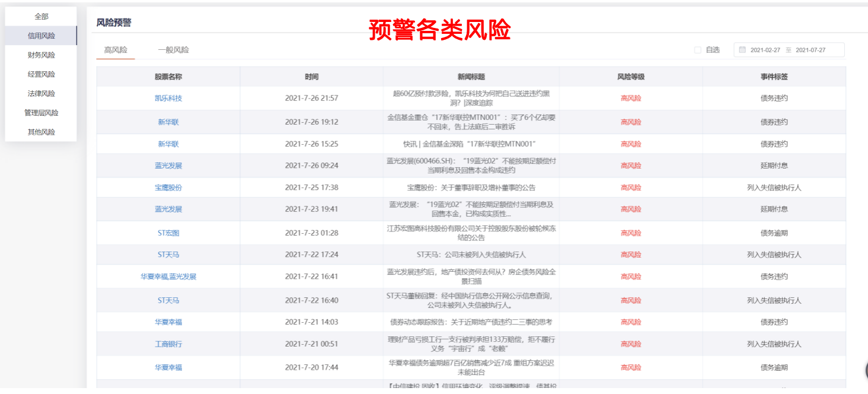Image resolution: width=868 pixels, height=394 pixels.
Task: Open 华夏幸福 link dated 2021-7-21 14:03
Action: click(x=168, y=322)
